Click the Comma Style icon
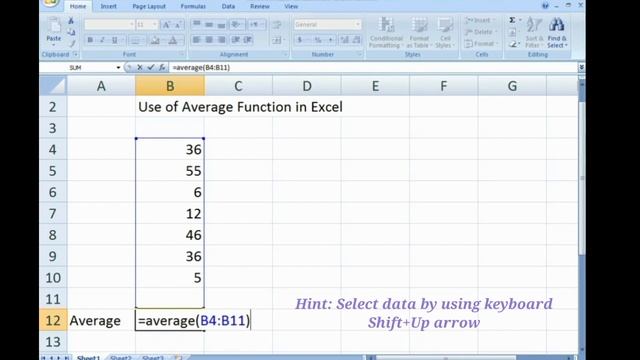 330,40
